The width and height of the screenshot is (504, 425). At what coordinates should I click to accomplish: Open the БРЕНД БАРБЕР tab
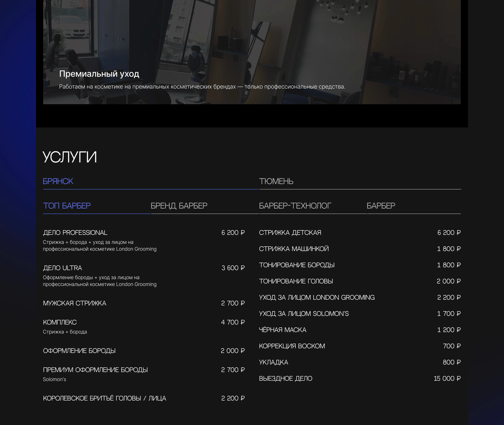click(x=179, y=205)
